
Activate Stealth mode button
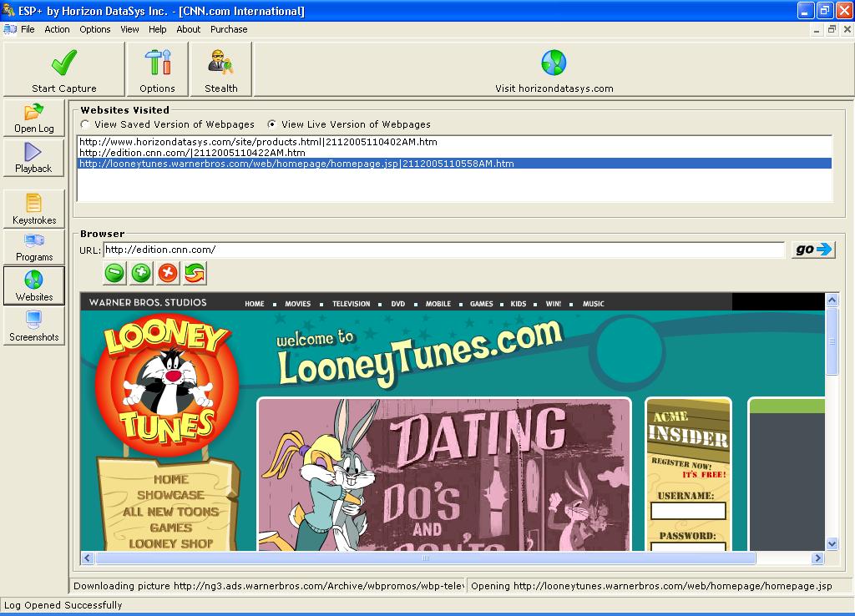[x=220, y=69]
